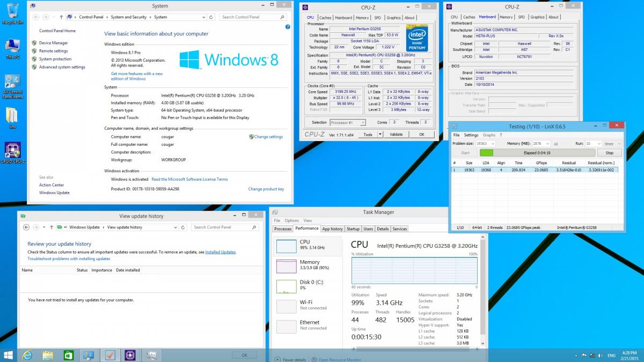Open LinX File menu
The height and width of the screenshot is (362, 644).
[456, 135]
